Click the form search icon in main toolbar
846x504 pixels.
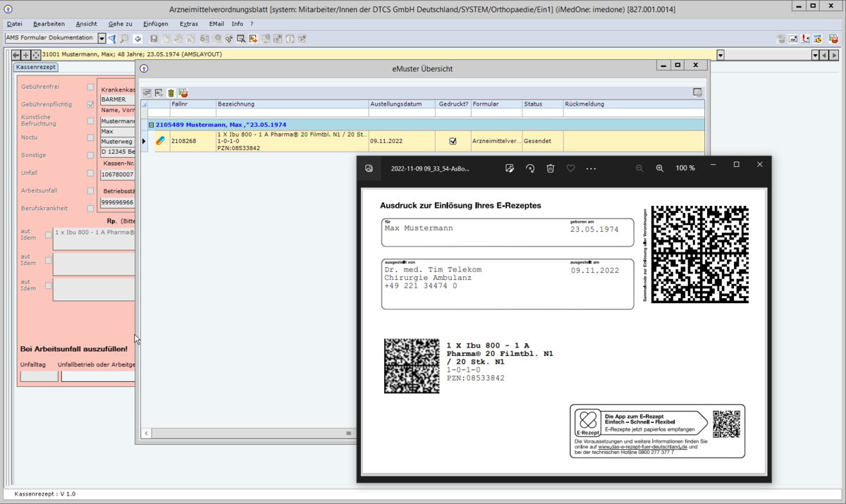pyautogui.click(x=241, y=39)
